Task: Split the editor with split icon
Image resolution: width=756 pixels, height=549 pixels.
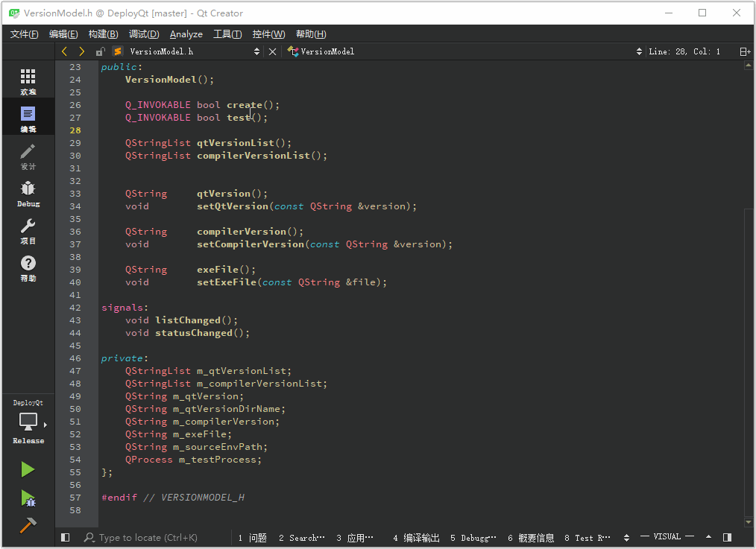Action: 745,51
